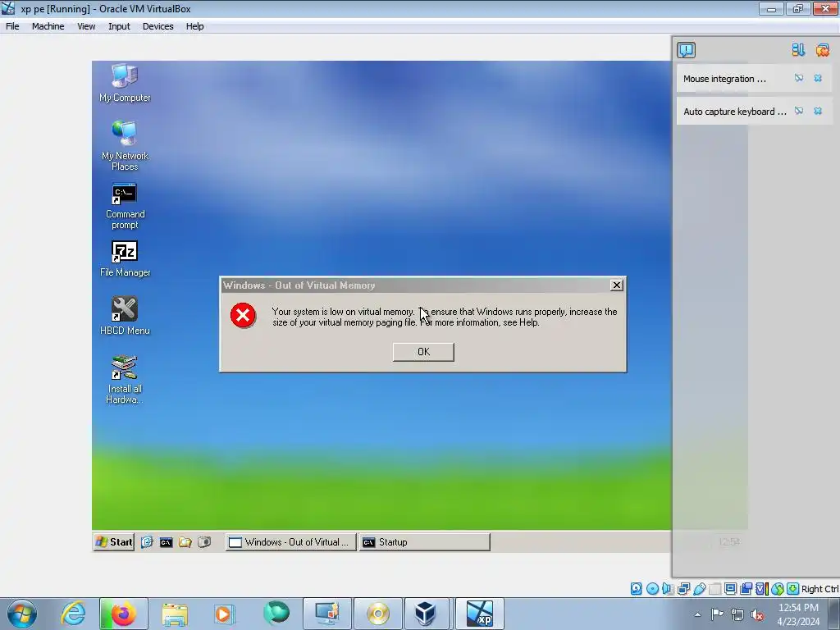Click host volume muted tray icon
Viewport: 840px width, 630px height.
[x=757, y=614]
